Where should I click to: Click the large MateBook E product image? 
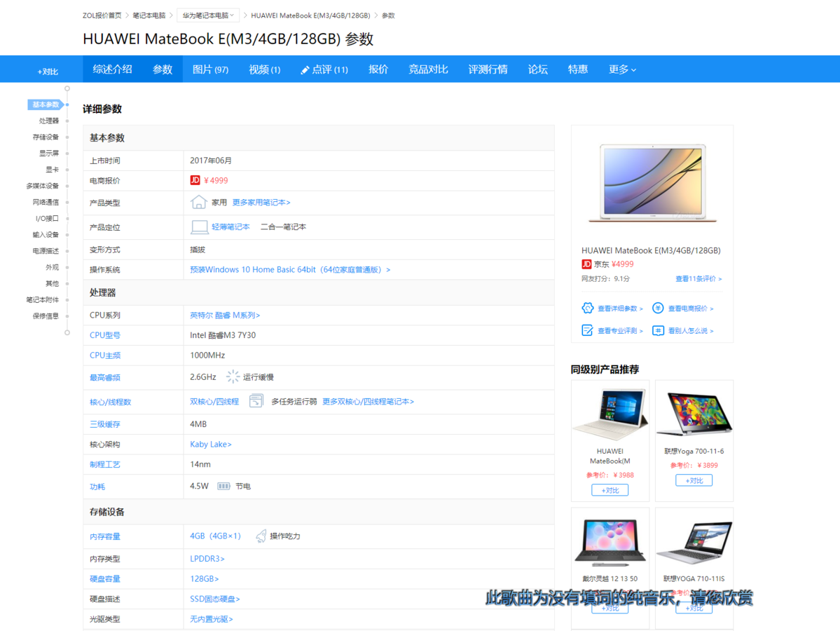click(x=652, y=184)
